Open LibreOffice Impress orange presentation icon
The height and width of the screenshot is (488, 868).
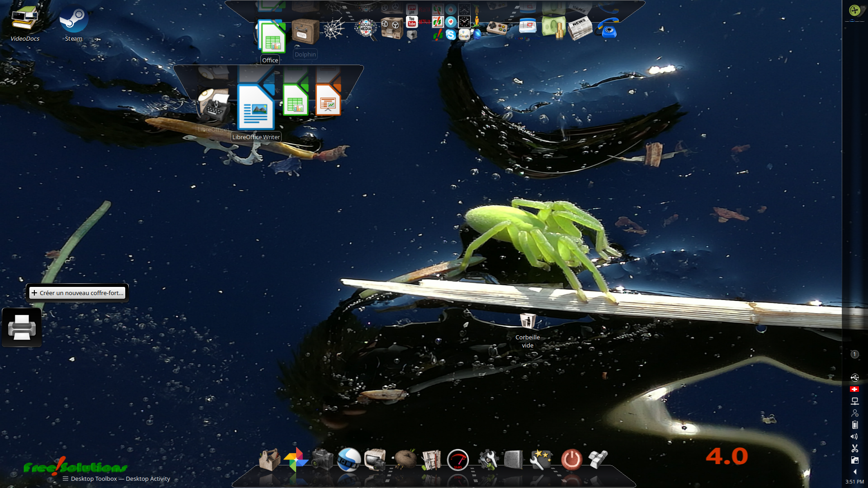click(x=328, y=100)
